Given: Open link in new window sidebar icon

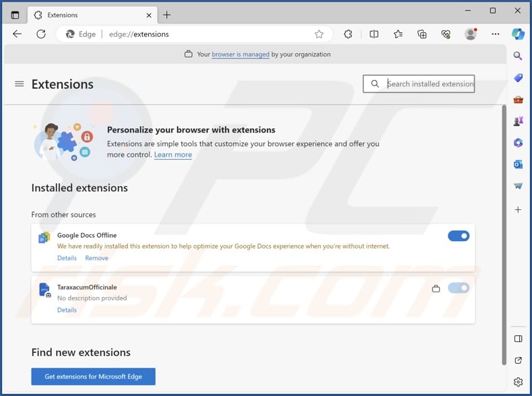Looking at the screenshot, I should pos(518,360).
